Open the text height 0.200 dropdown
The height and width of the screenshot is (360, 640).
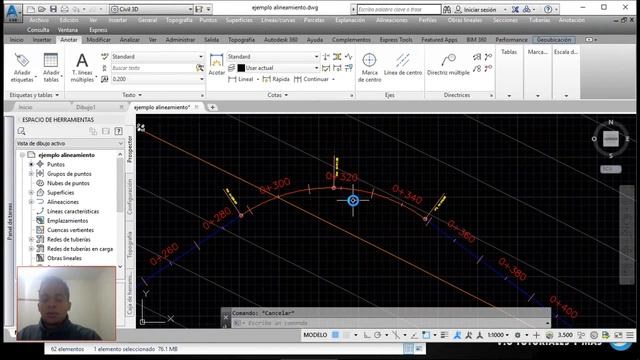pos(158,79)
